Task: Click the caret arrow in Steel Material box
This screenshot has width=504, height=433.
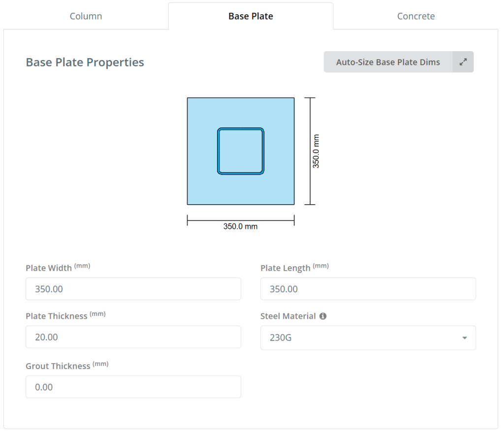Action: click(x=464, y=338)
